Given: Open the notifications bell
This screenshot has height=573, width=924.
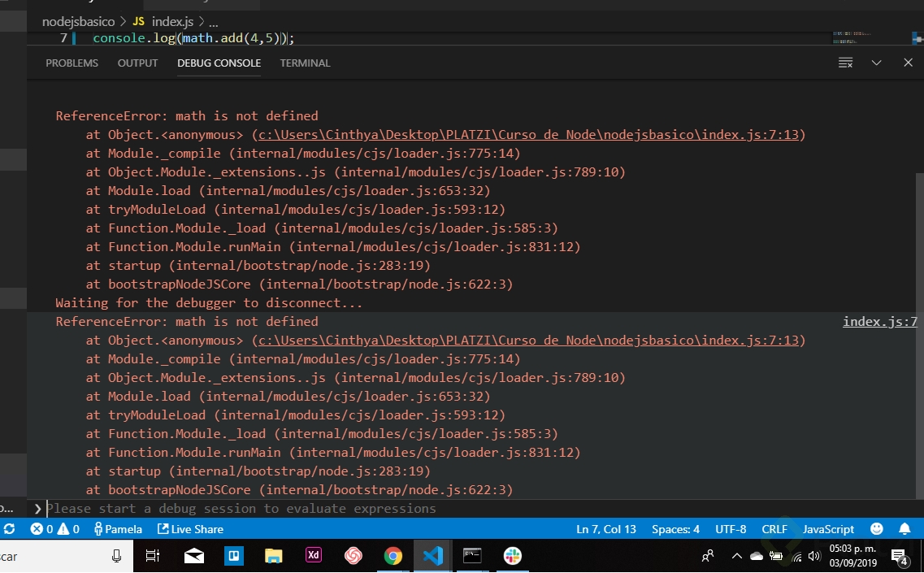Looking at the screenshot, I should coord(904,529).
